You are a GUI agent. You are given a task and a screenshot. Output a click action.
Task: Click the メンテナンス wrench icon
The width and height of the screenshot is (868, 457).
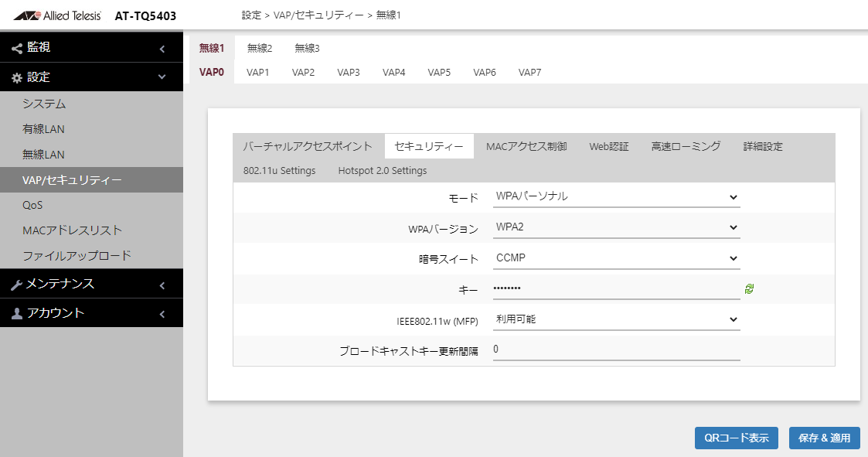(16, 285)
